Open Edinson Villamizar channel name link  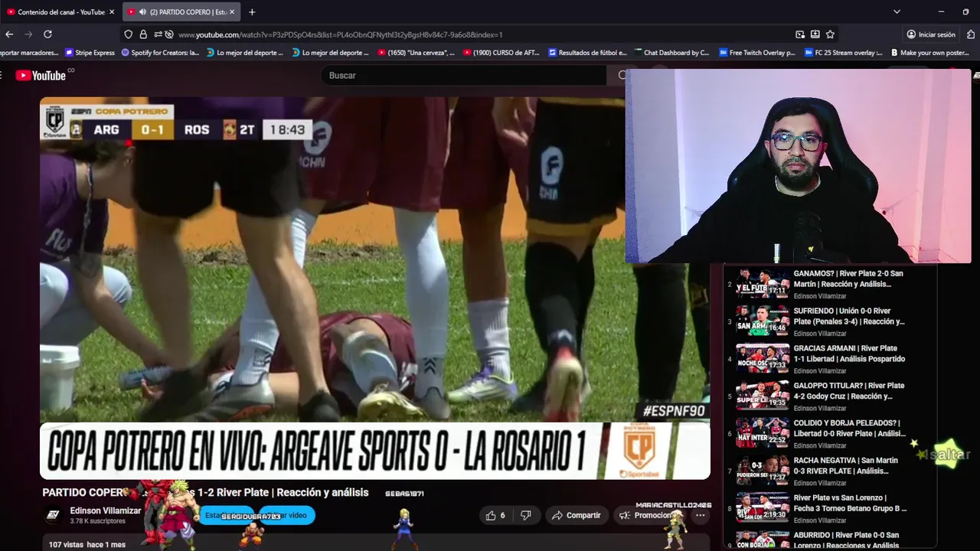coord(106,510)
